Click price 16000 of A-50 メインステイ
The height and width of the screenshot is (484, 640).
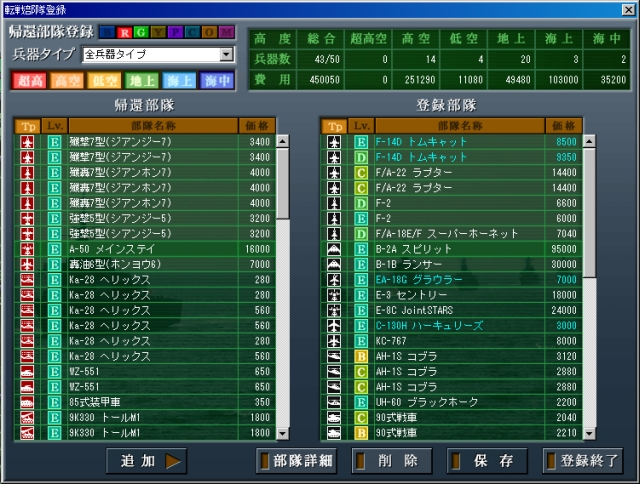coord(257,249)
